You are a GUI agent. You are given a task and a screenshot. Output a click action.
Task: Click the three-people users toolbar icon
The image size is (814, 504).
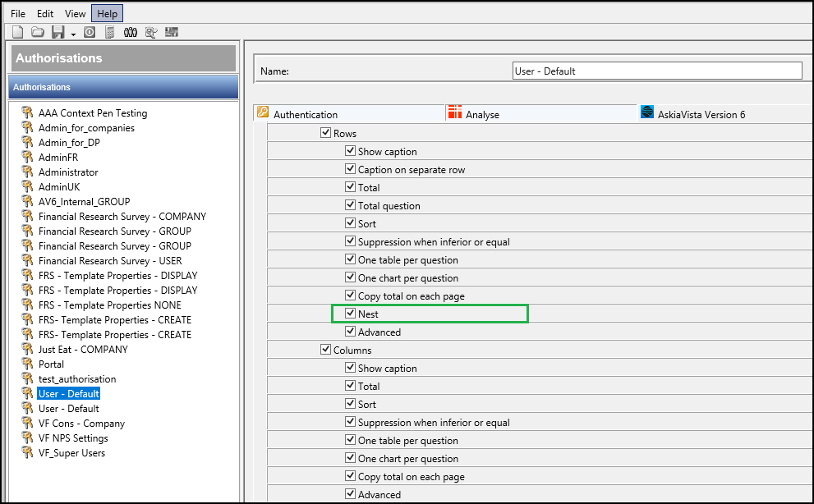click(131, 32)
